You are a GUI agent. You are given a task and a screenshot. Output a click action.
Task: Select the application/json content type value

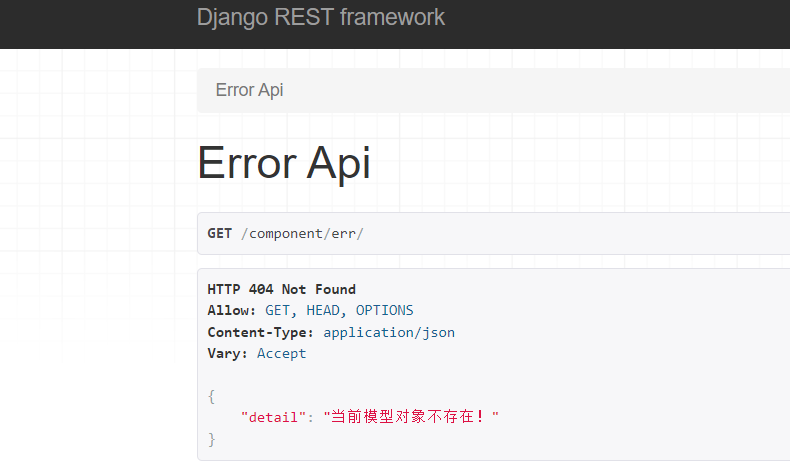[x=389, y=332]
